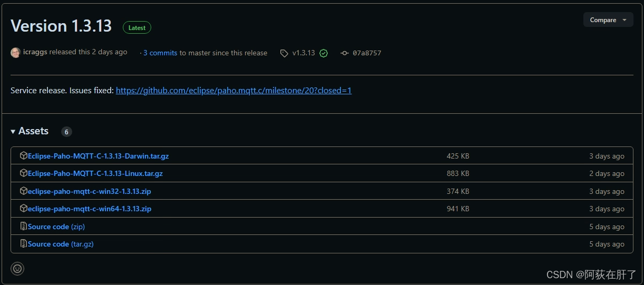Click icraggs user avatar
Viewport: 644px width, 285px height.
click(x=15, y=53)
